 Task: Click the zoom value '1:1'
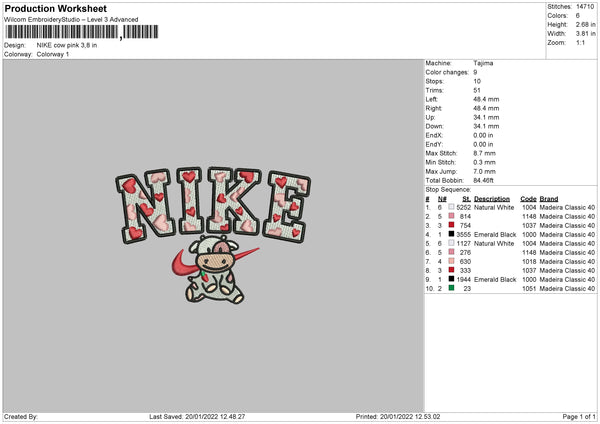tap(580, 42)
